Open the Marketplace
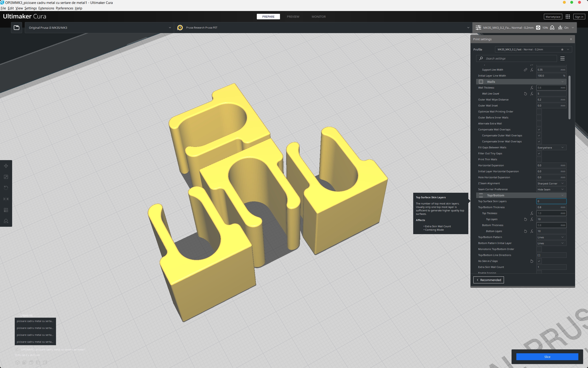This screenshot has width=588, height=368. point(553,17)
